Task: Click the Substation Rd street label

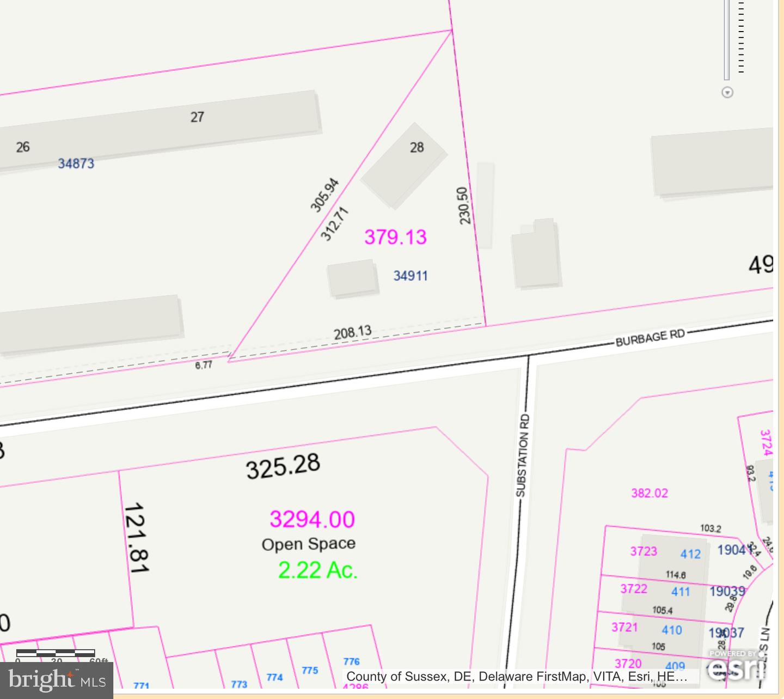Action: point(522,455)
